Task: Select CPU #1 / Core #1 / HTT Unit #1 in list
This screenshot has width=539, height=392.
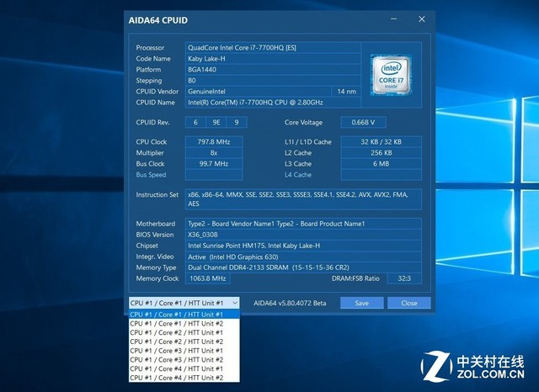Action: click(x=184, y=315)
